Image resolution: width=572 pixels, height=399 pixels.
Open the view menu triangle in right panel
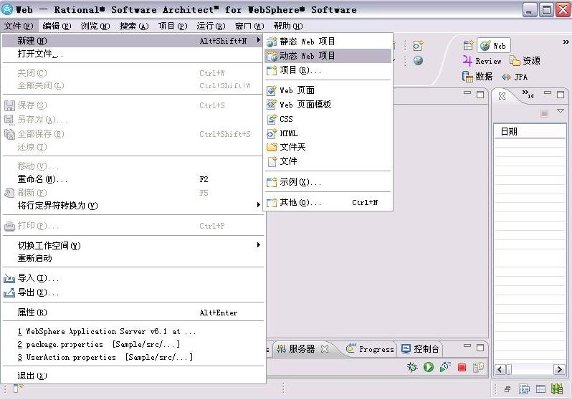[560, 111]
